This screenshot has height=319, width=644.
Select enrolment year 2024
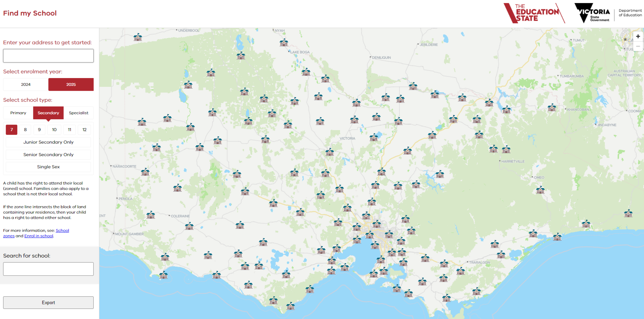click(x=26, y=85)
